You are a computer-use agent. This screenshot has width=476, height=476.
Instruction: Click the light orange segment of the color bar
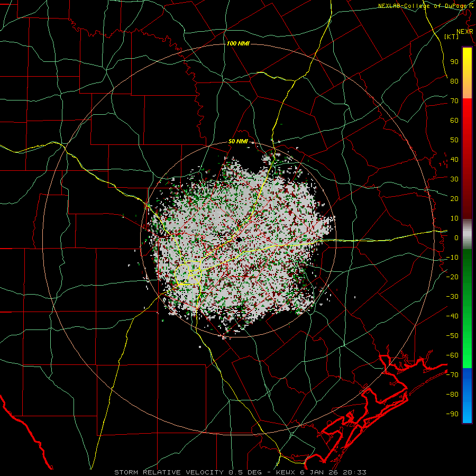(x=467, y=89)
